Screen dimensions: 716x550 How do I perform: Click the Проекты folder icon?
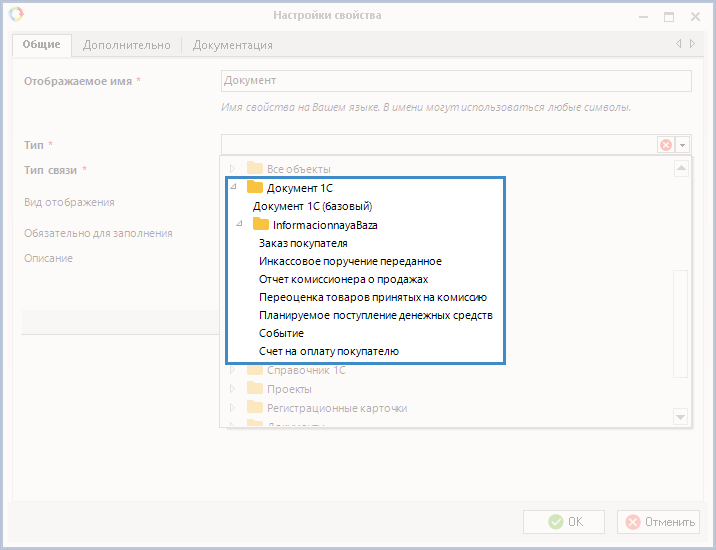pyautogui.click(x=255, y=388)
